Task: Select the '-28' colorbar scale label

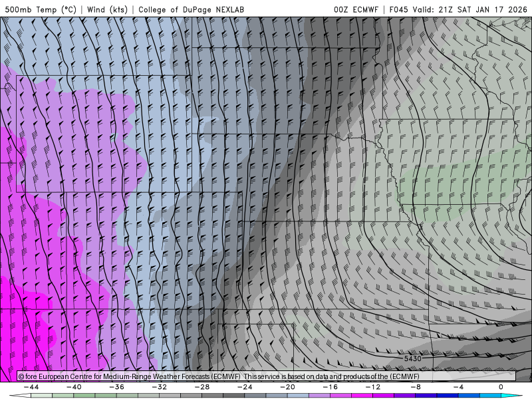Action: pyautogui.click(x=202, y=387)
